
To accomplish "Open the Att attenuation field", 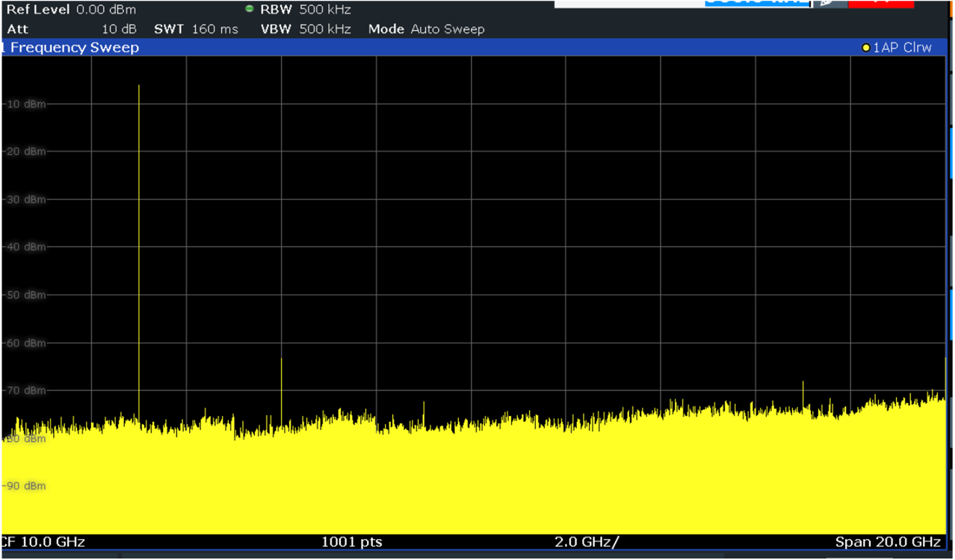I will (x=16, y=29).
